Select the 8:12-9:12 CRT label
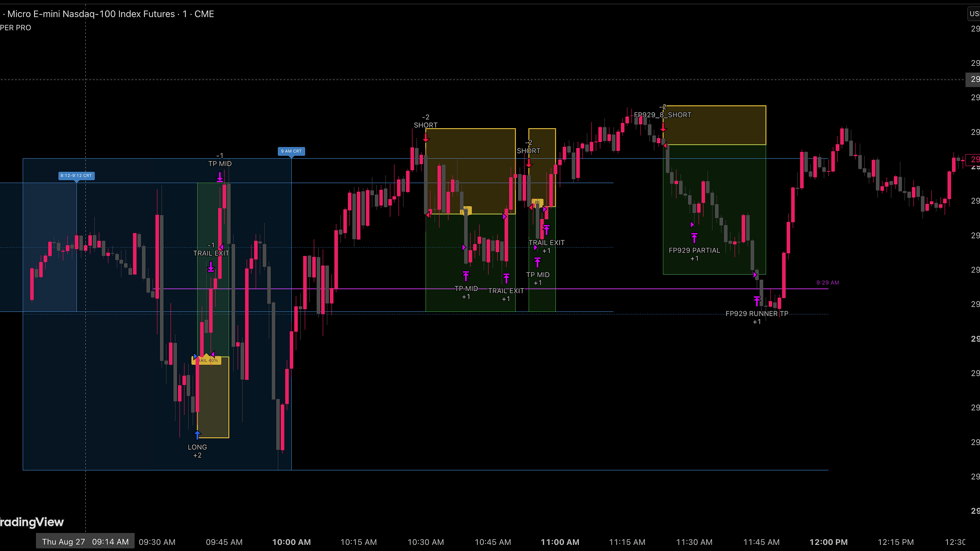The image size is (980, 551). (x=76, y=176)
